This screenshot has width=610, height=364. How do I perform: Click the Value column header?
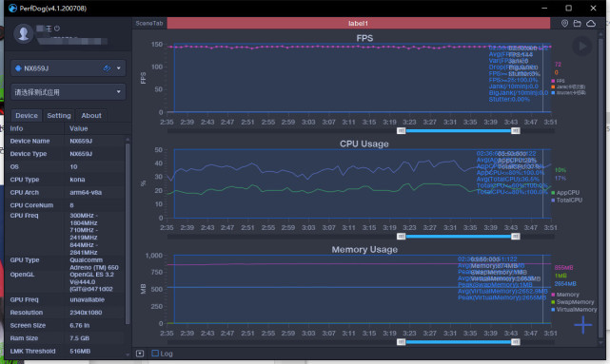(79, 128)
